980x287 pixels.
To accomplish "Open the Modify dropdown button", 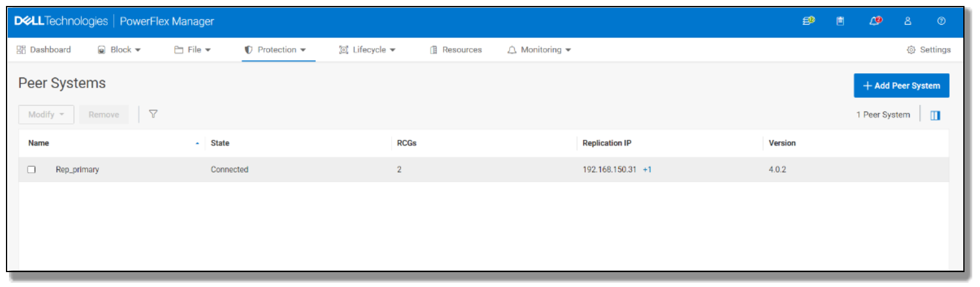I will tap(46, 114).
